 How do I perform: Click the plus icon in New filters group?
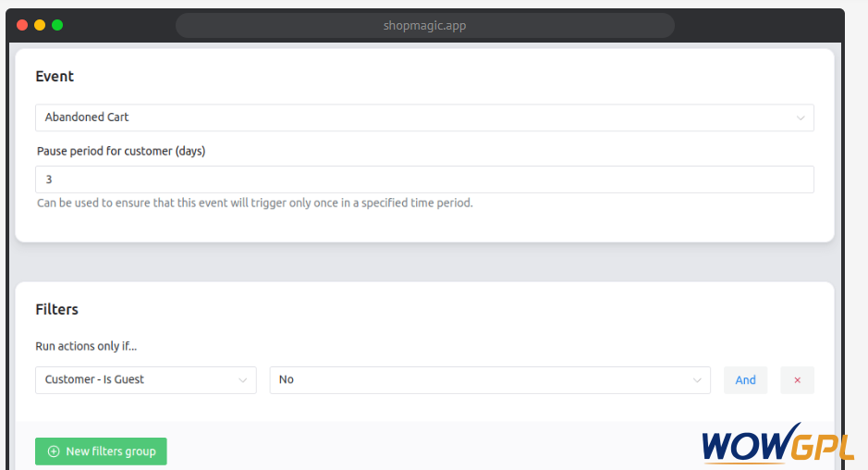point(54,451)
